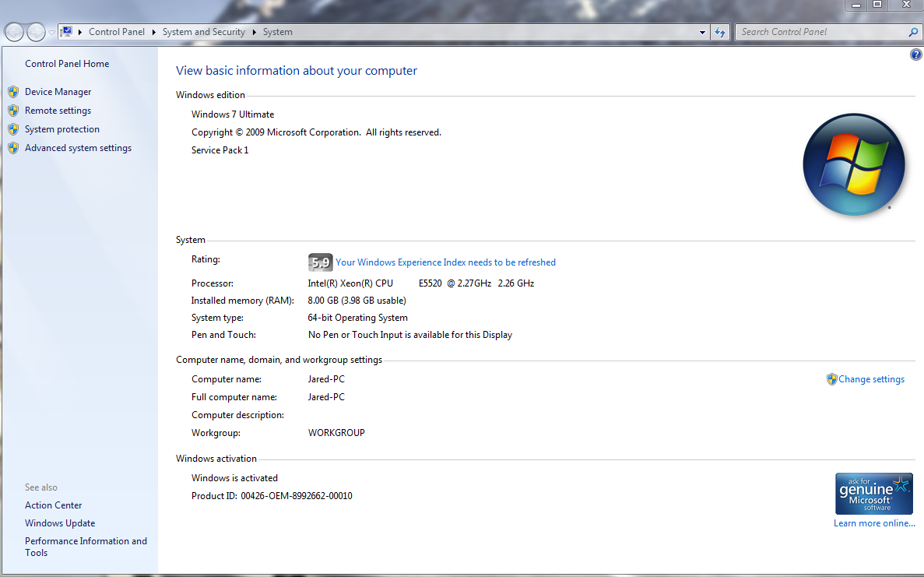Image resolution: width=924 pixels, height=577 pixels.
Task: Click Change settings for computer name
Action: (872, 379)
